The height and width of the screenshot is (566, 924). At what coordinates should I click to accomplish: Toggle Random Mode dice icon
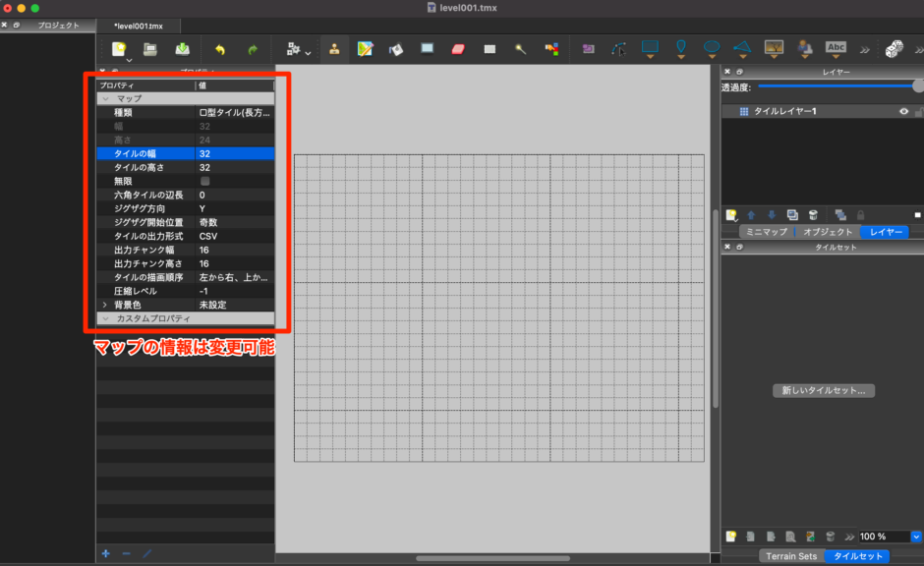(894, 49)
